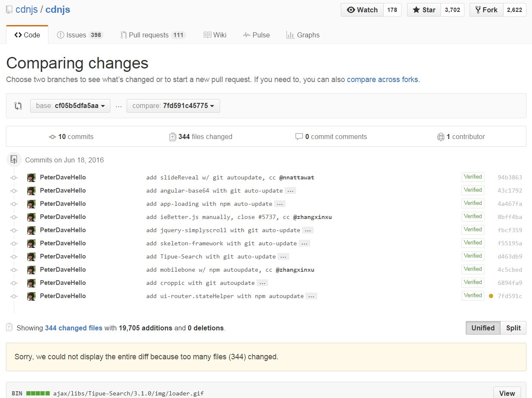Click the diff file icon beside Showing
Image resolution: width=532 pixels, height=398 pixels.
9,327
